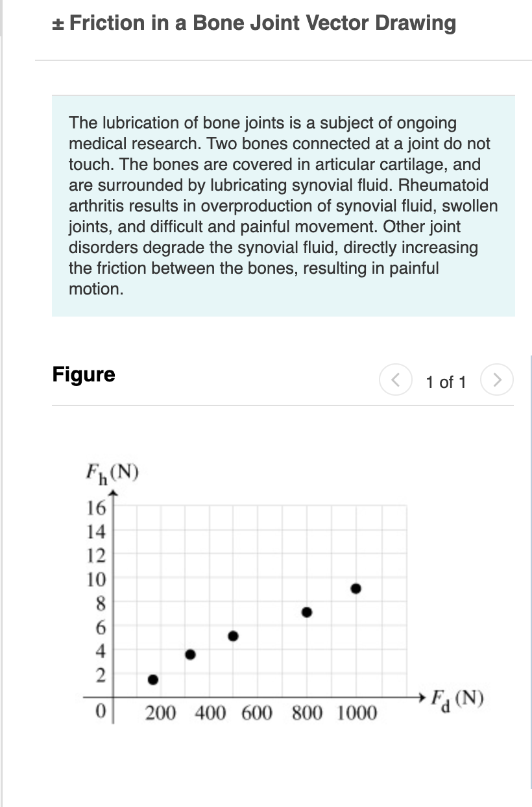Click inside the shaded introduction paragraph

coord(283,206)
